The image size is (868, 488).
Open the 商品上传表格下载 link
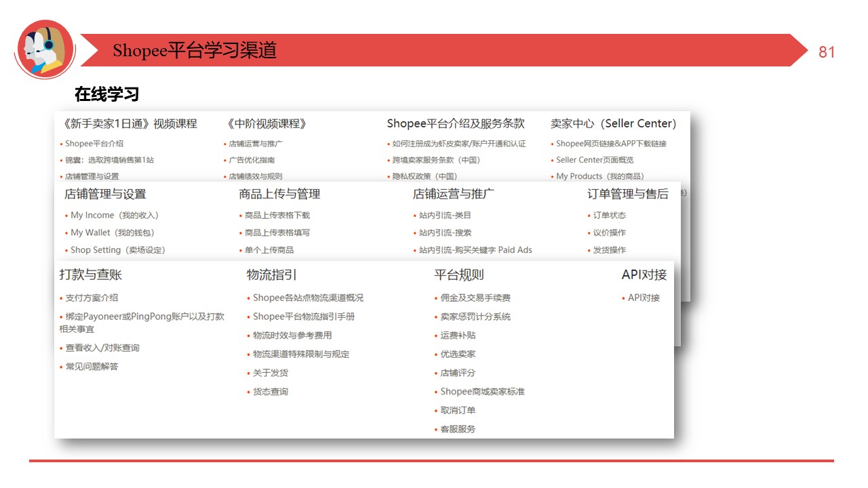[277, 216]
